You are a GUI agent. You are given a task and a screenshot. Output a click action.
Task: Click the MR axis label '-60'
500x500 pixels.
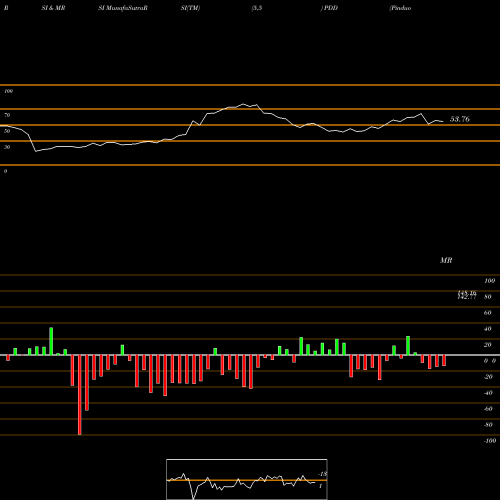488,409
